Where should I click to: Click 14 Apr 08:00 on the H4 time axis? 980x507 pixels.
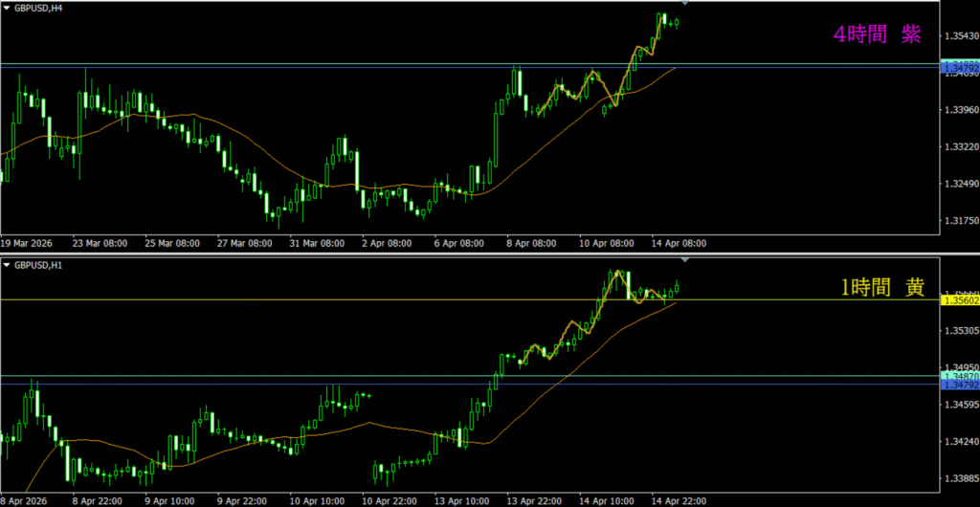tap(677, 243)
